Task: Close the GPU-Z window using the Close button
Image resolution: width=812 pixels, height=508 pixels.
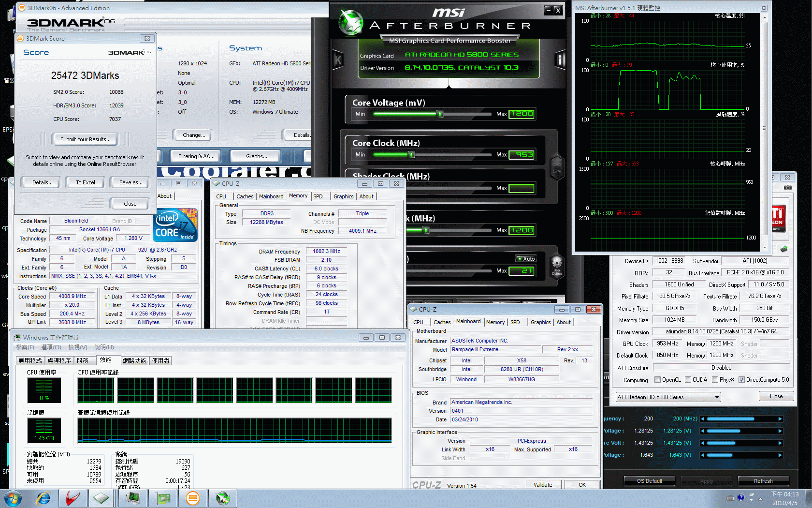Action: (x=776, y=396)
